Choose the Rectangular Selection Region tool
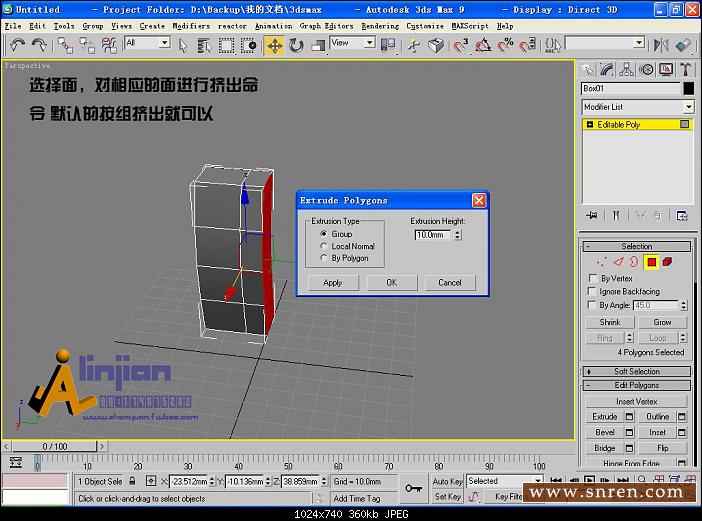 [x=226, y=45]
